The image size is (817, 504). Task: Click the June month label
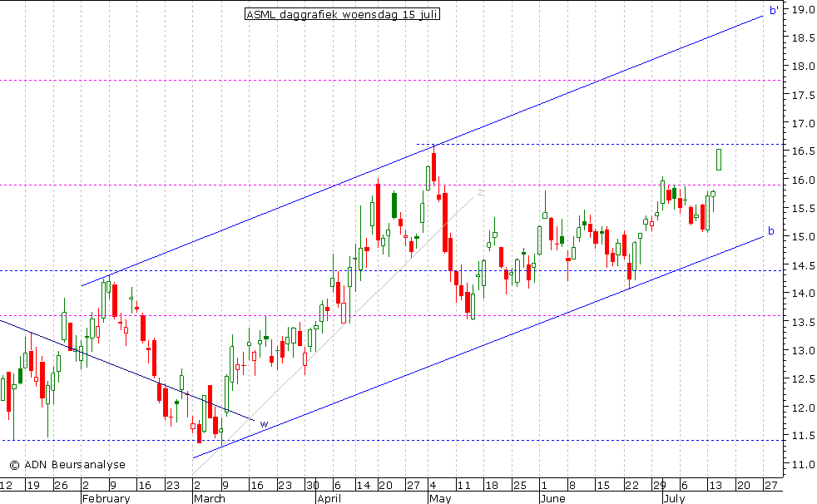[x=552, y=498]
